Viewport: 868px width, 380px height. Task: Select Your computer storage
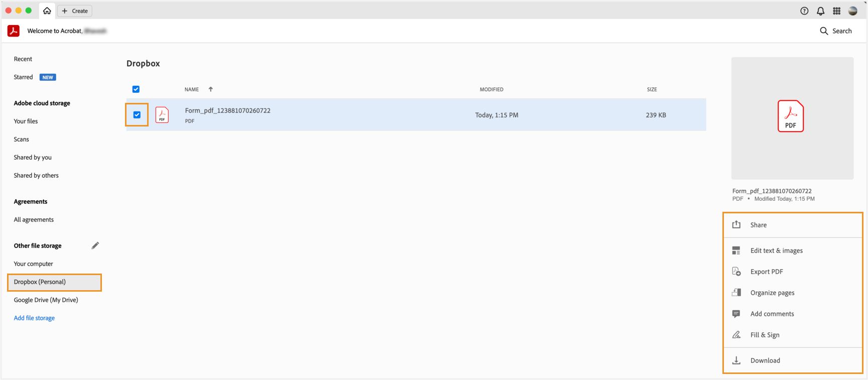pyautogui.click(x=33, y=264)
